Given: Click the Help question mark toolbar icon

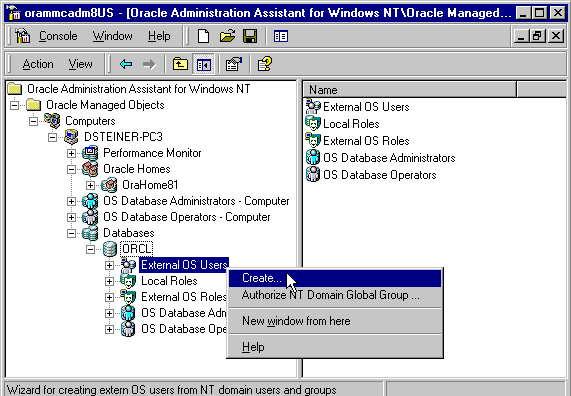Looking at the screenshot, I should 265,64.
